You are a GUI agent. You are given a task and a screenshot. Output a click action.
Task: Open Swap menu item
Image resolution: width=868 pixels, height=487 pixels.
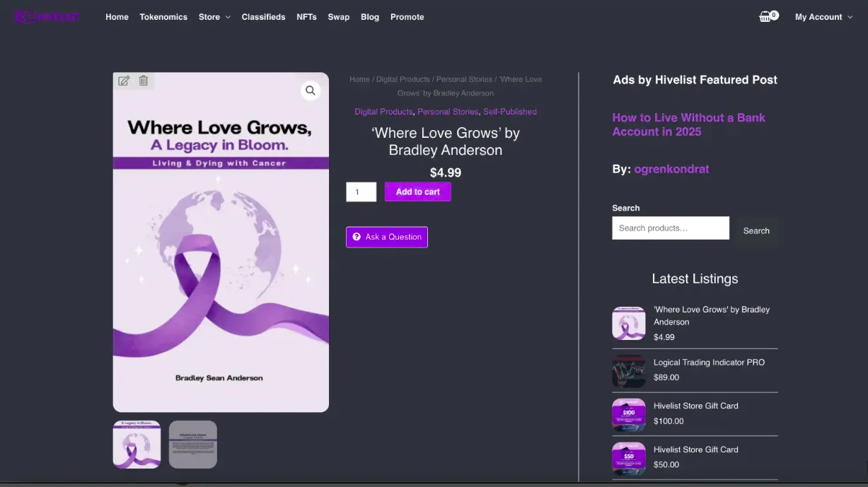tap(338, 17)
